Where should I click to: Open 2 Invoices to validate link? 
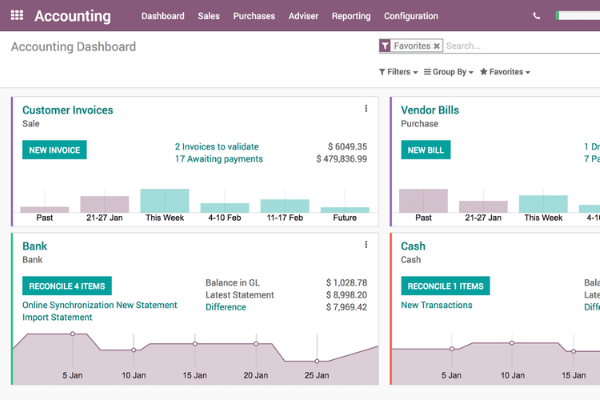pyautogui.click(x=217, y=147)
